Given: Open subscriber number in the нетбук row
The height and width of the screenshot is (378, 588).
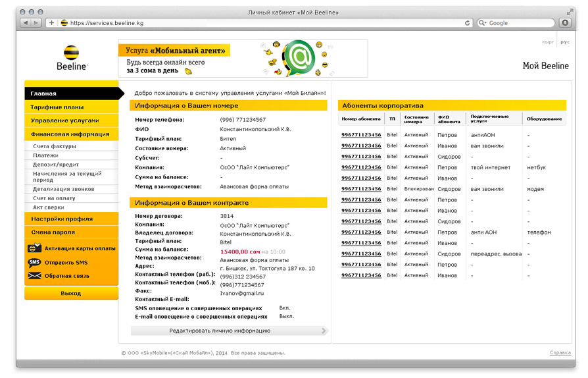Looking at the screenshot, I should (361, 167).
